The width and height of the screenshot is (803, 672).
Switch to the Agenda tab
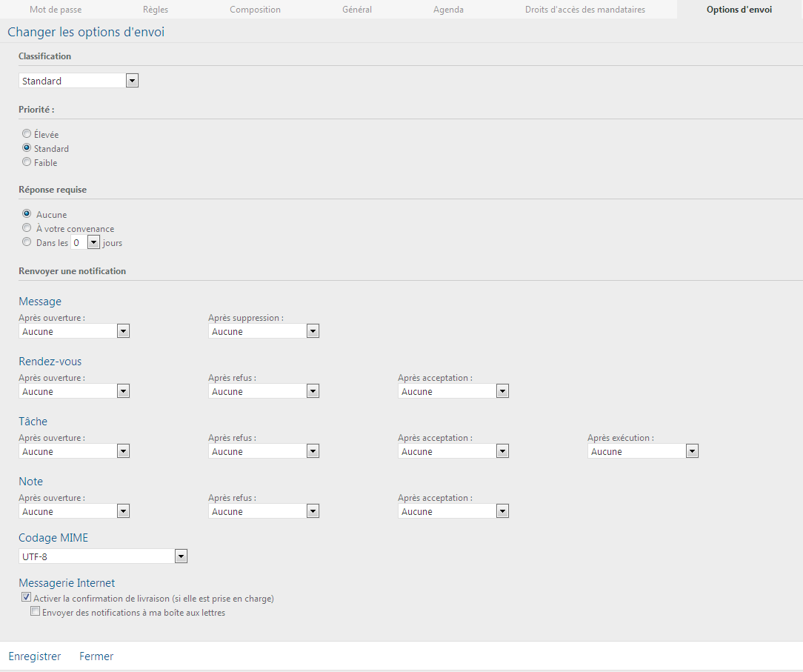(448, 10)
